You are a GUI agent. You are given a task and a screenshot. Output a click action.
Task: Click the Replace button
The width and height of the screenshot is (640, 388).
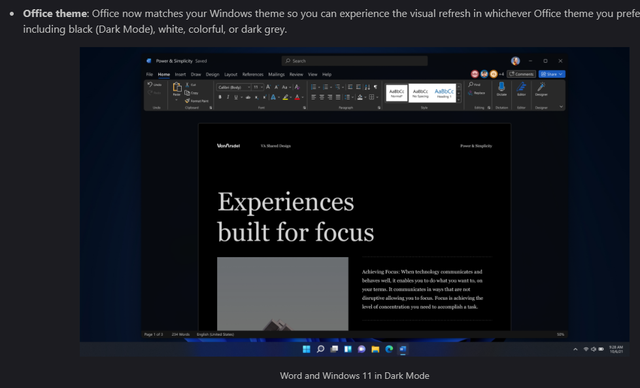coord(476,93)
